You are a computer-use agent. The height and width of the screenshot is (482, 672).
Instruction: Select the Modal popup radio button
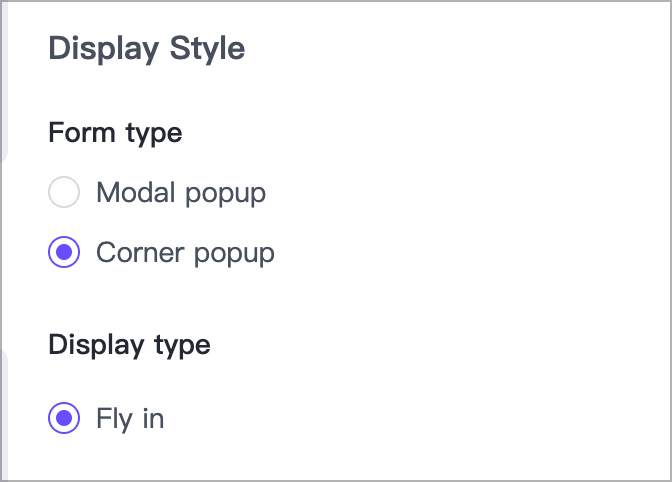(x=64, y=192)
